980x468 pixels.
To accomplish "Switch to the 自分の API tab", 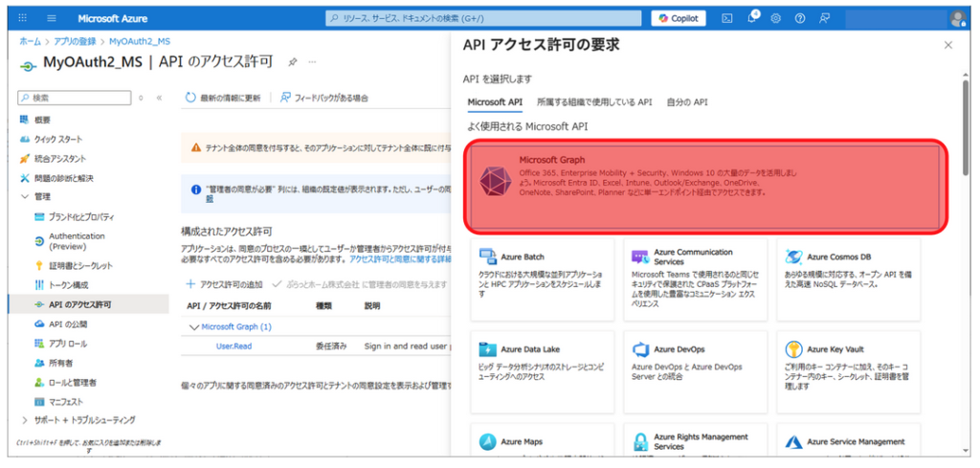I will [x=687, y=101].
